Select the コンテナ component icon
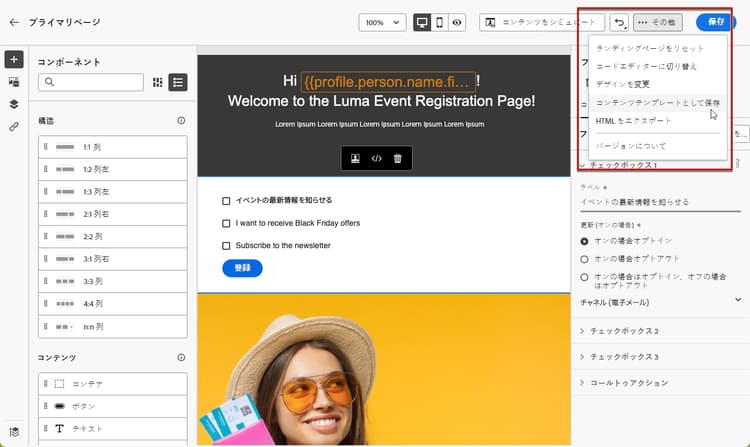This screenshot has height=447, width=750. (59, 383)
